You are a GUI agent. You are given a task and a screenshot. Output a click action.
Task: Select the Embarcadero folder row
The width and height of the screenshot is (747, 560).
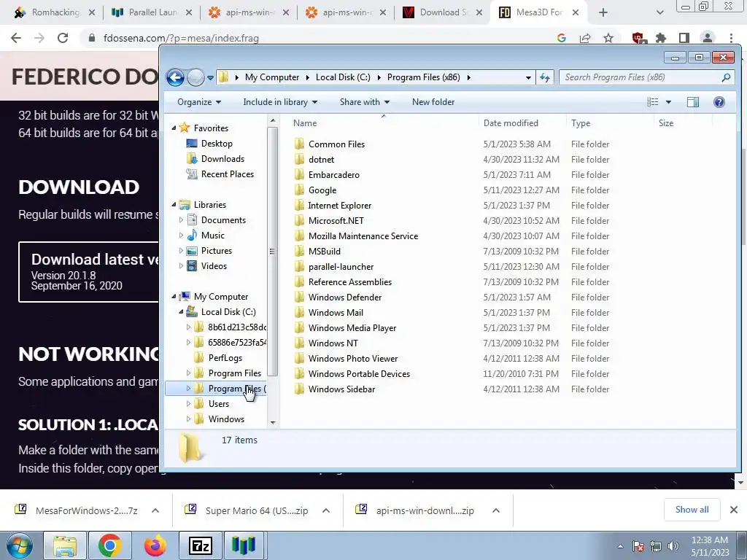click(452, 175)
